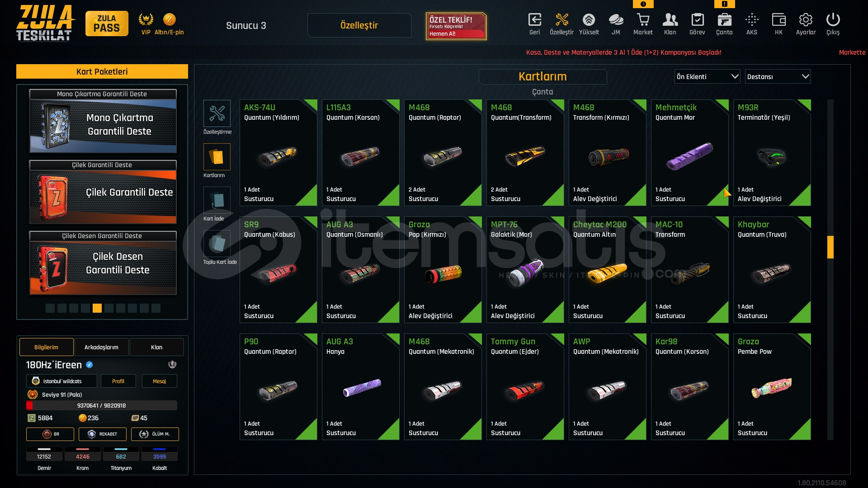
Task: Click the Çıkış power icon
Action: pyautogui.click(x=833, y=20)
